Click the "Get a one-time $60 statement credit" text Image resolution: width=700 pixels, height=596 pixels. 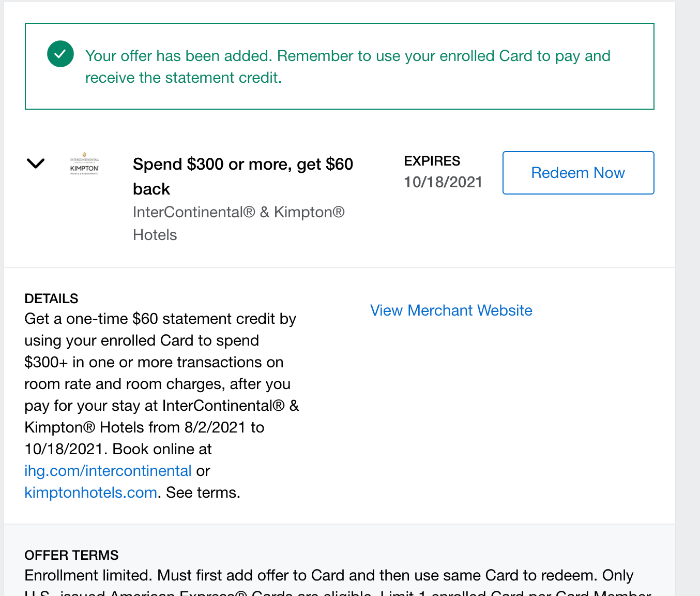160,319
